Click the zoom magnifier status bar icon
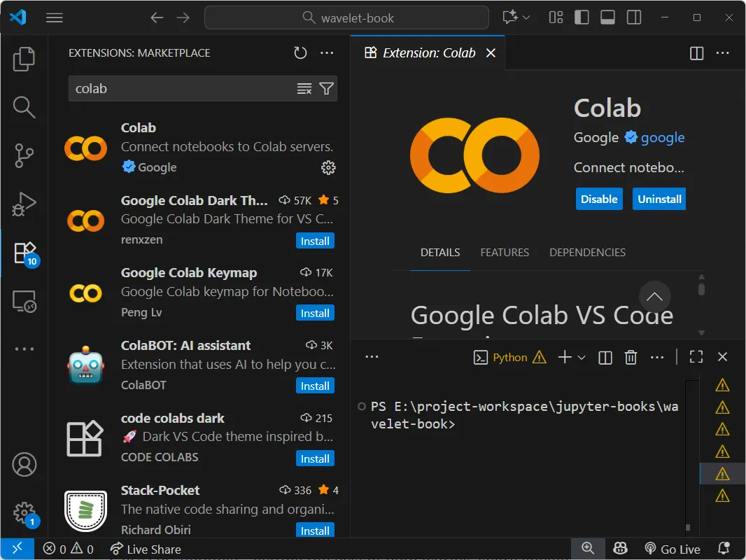Screen dimensions: 746x560 click(588, 549)
